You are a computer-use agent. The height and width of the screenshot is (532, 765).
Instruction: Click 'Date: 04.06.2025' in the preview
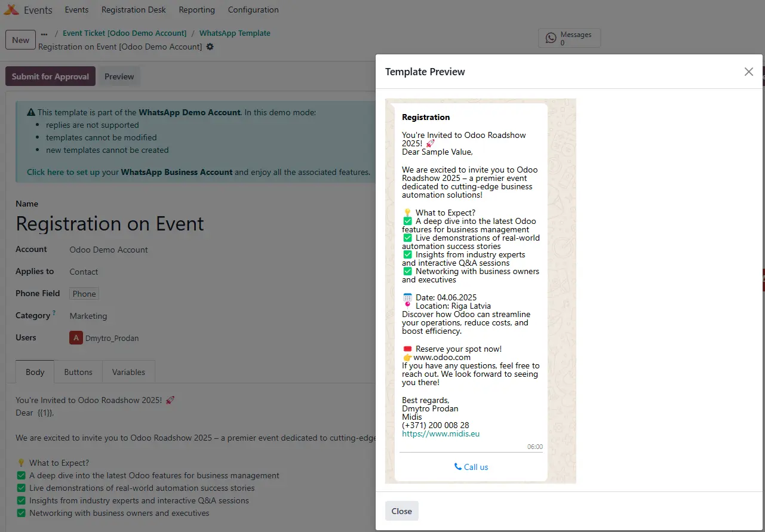coord(446,297)
